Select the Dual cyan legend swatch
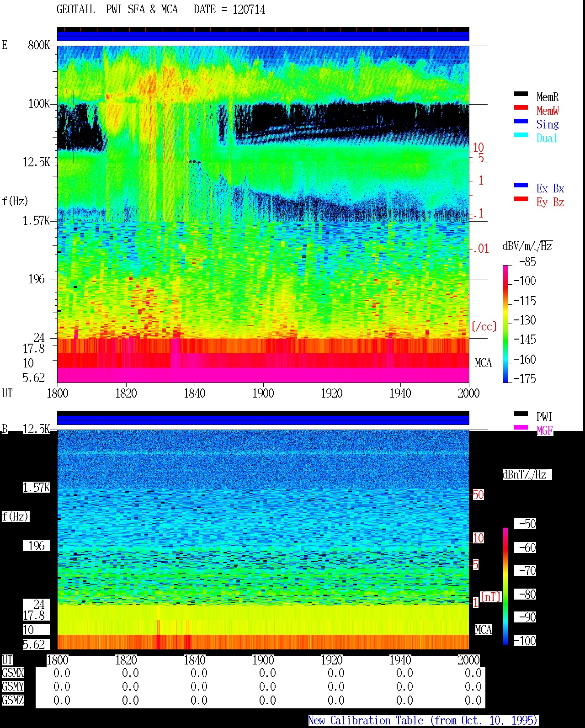The width and height of the screenshot is (585, 728). click(x=521, y=135)
